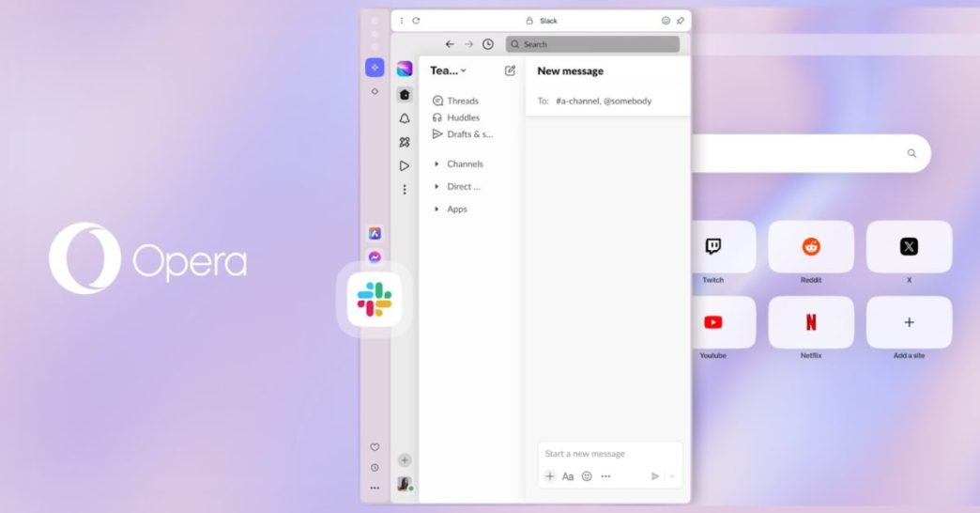
Task: Expand the Channels section
Action: click(436, 164)
